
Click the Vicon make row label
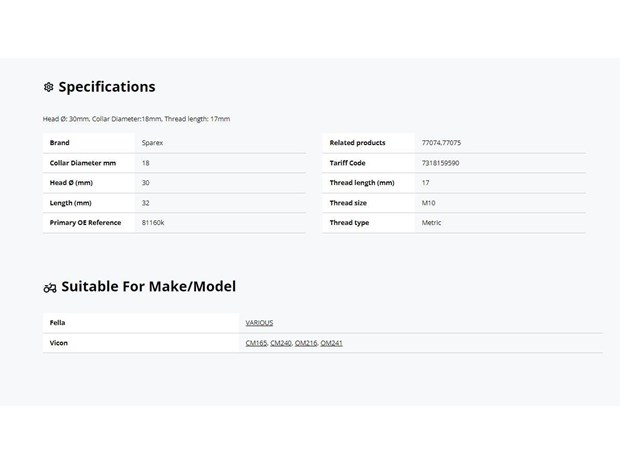point(59,343)
